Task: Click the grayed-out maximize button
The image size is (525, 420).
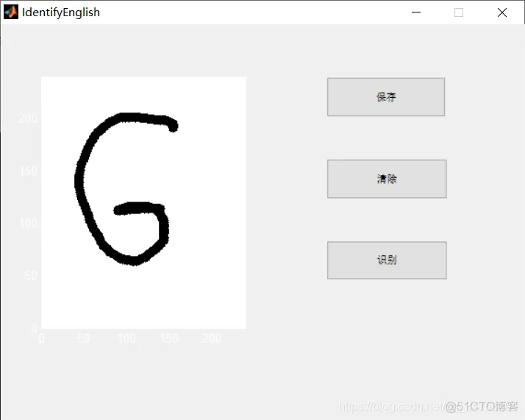Action: pyautogui.click(x=459, y=13)
